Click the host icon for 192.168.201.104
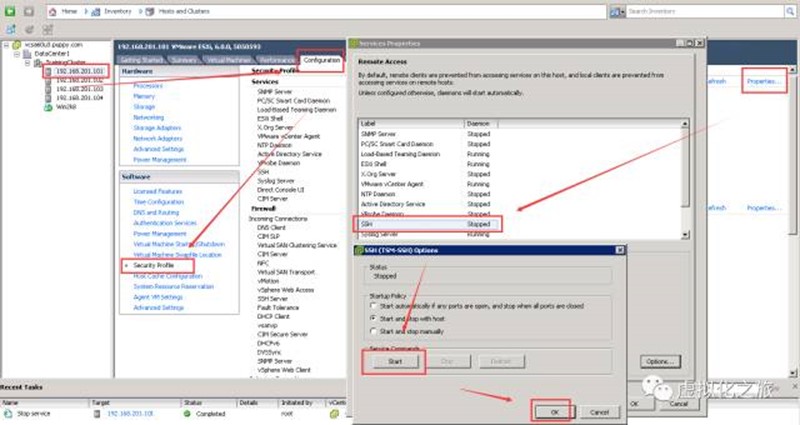Viewport: 800px width, 425px height. pos(48,97)
